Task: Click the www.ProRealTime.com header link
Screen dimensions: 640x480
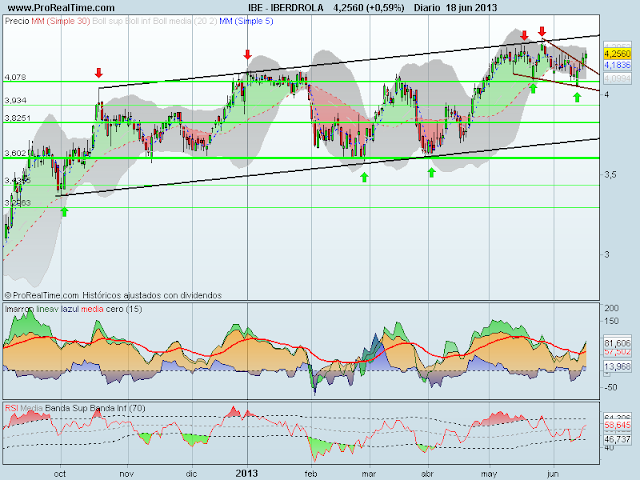Action: tap(61, 8)
